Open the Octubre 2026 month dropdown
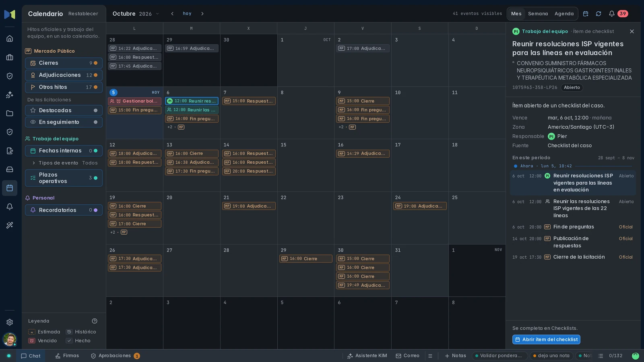644x362 pixels. [136, 14]
